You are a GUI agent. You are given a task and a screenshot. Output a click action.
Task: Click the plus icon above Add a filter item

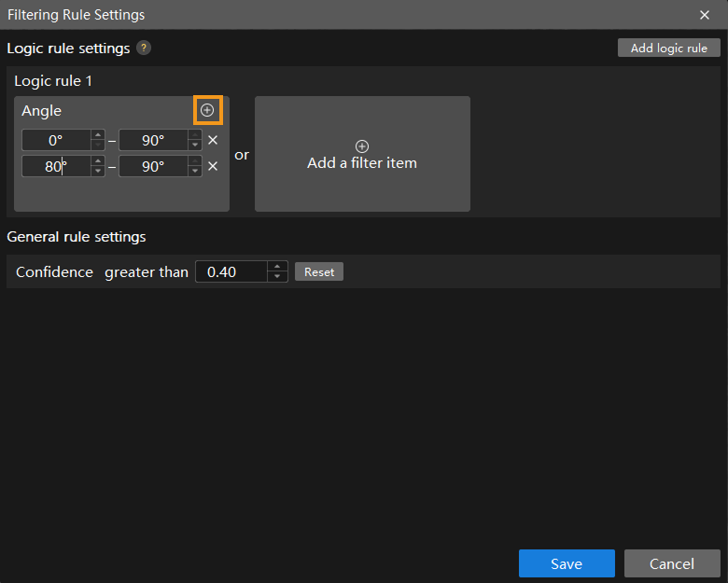click(362, 146)
